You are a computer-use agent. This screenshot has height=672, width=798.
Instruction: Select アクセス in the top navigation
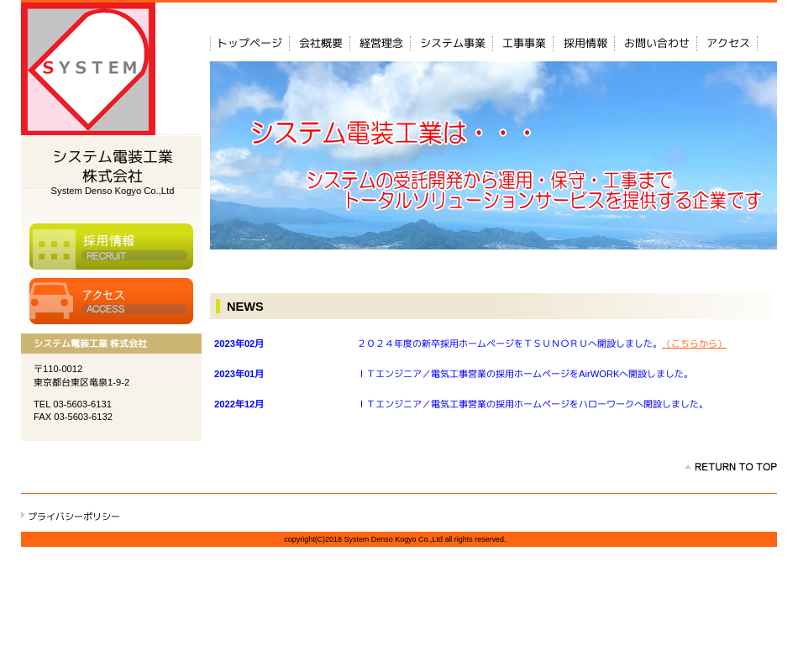(728, 44)
